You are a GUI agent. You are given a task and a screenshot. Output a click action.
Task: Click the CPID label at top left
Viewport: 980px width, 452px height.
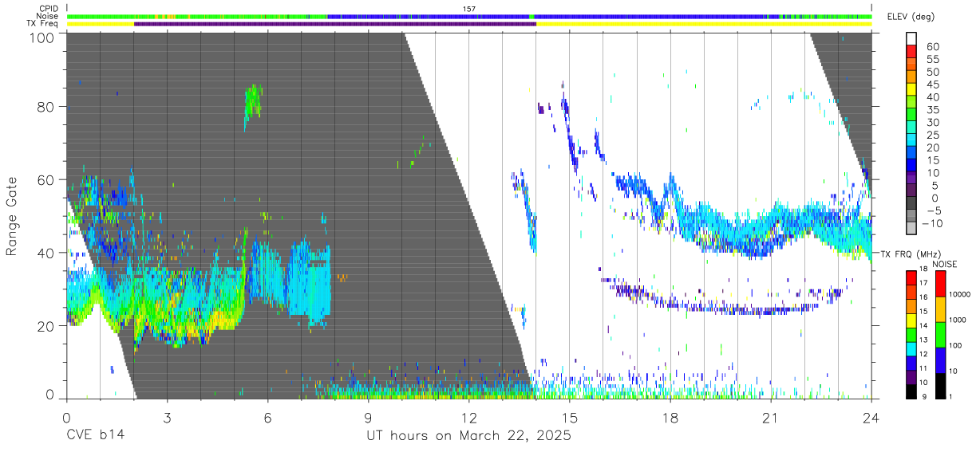coord(49,9)
